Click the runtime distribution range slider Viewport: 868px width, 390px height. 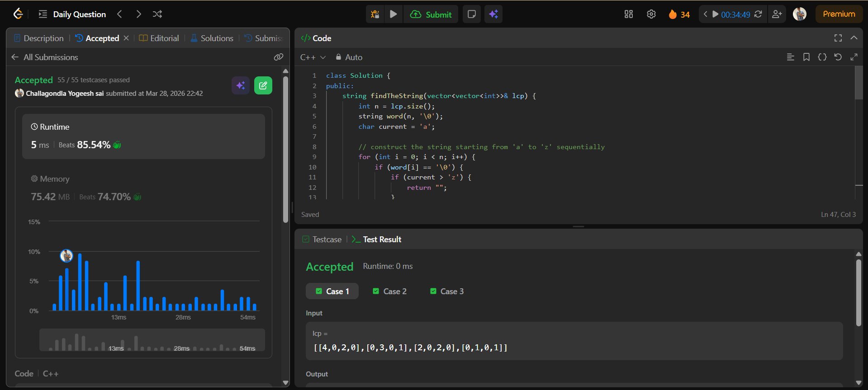tap(152, 340)
